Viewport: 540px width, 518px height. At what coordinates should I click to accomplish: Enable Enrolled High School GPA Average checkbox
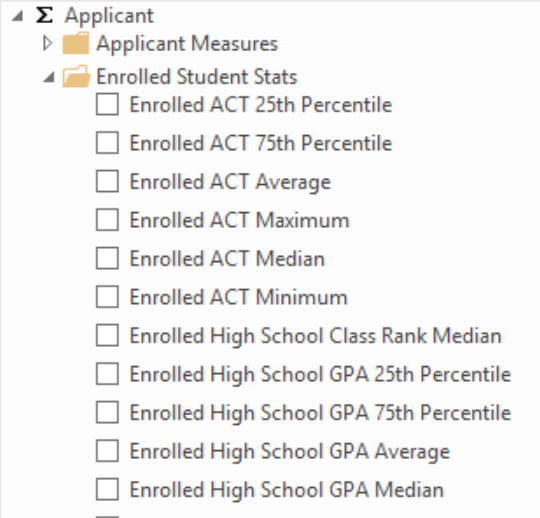107,451
